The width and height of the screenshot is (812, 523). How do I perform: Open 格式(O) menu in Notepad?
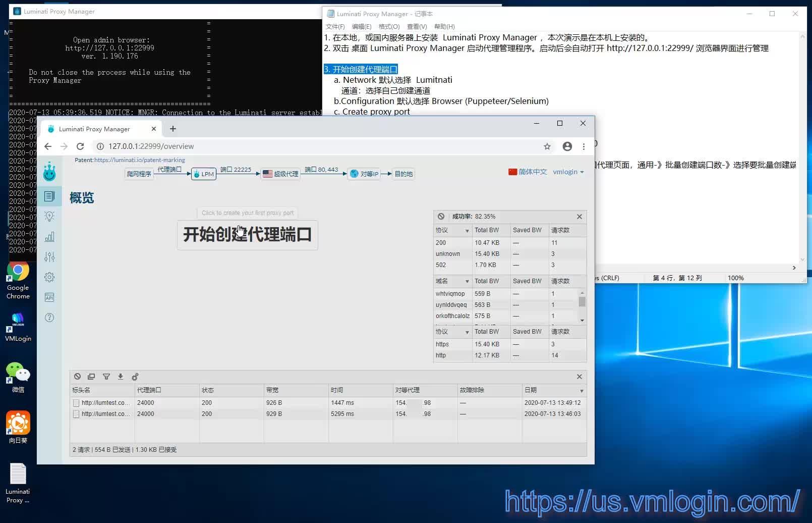click(x=389, y=27)
